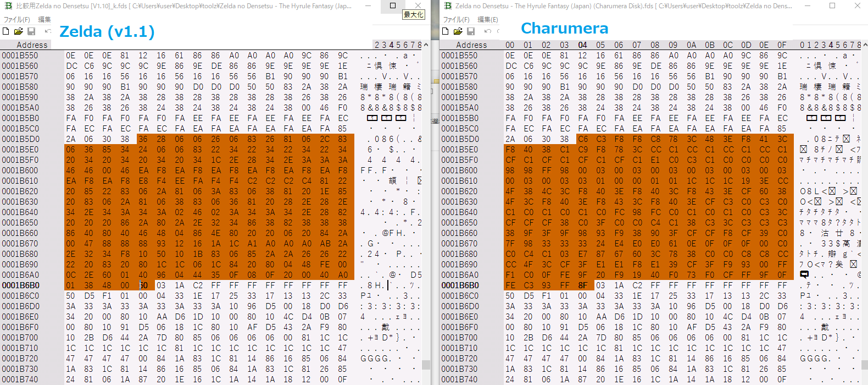Click column header 0C in Charumera Disk window
This screenshot has height=385, width=868.
[728, 45]
